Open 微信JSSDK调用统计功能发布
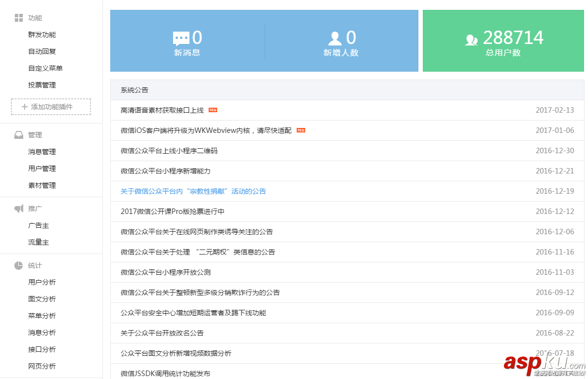 (x=165, y=374)
